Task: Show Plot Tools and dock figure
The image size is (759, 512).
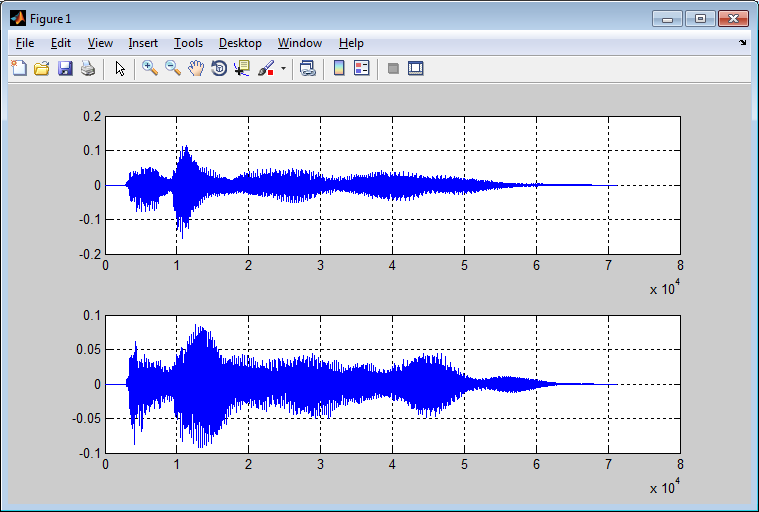Action: [416, 69]
